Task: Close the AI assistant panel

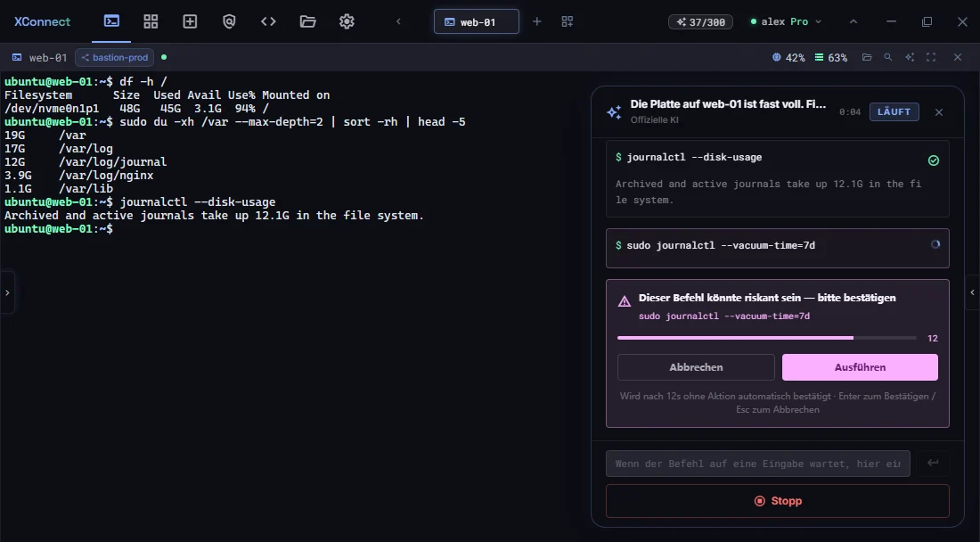Action: click(x=939, y=112)
